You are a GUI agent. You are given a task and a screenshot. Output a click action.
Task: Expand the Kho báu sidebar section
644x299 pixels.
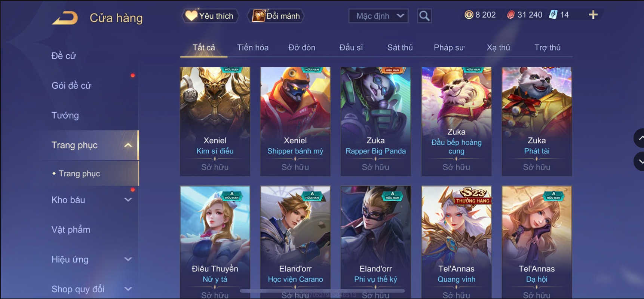pos(128,200)
